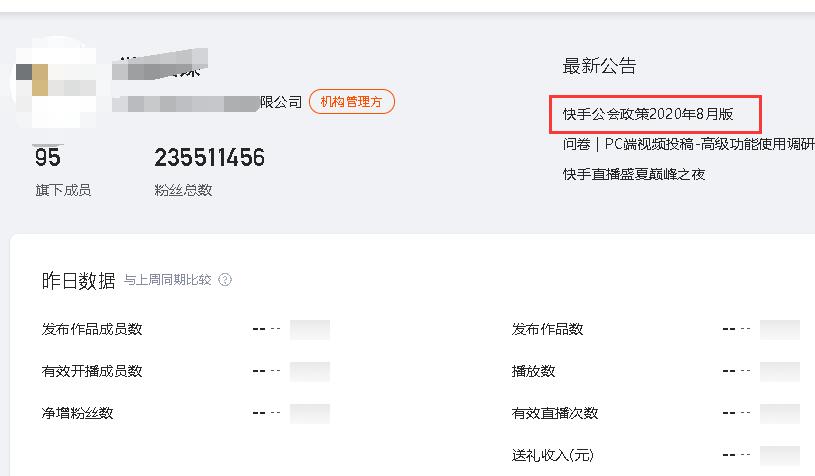Select the 发布作品数 metric
The image size is (815, 476).
point(547,329)
